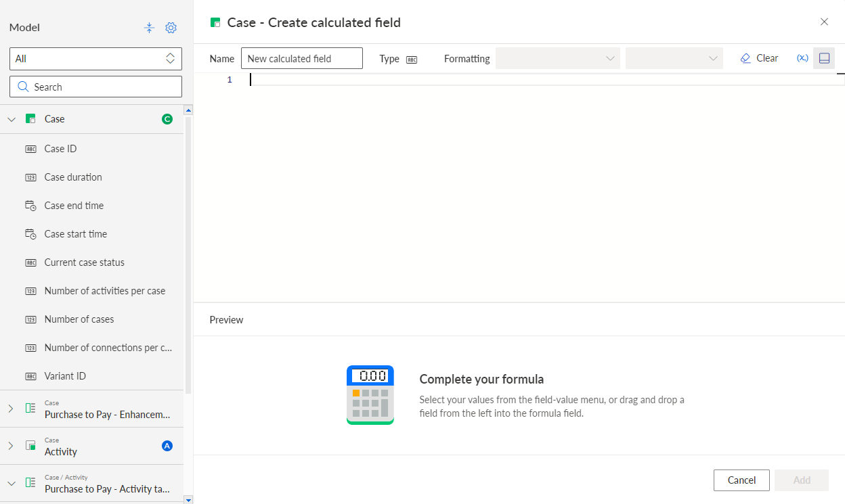Viewport: 845px width, 504px height.
Task: Click the Preview section label
Action: [x=226, y=320]
